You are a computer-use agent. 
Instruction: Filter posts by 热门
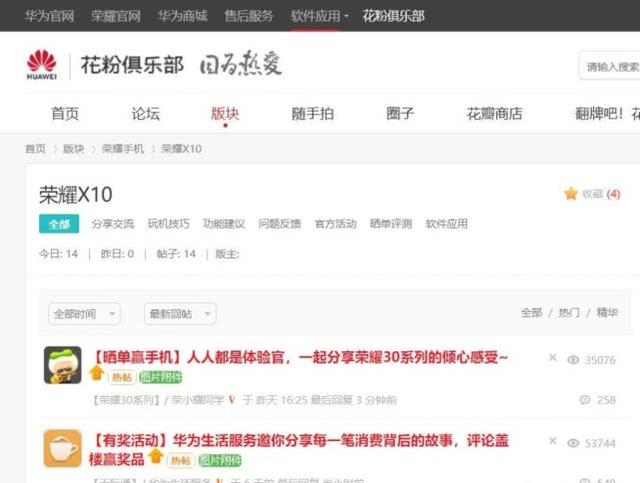click(569, 313)
